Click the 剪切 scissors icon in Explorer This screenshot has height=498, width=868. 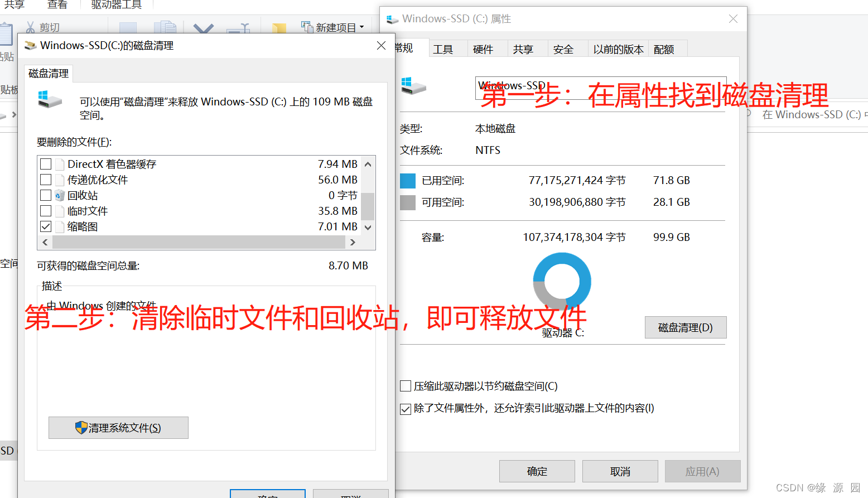30,27
